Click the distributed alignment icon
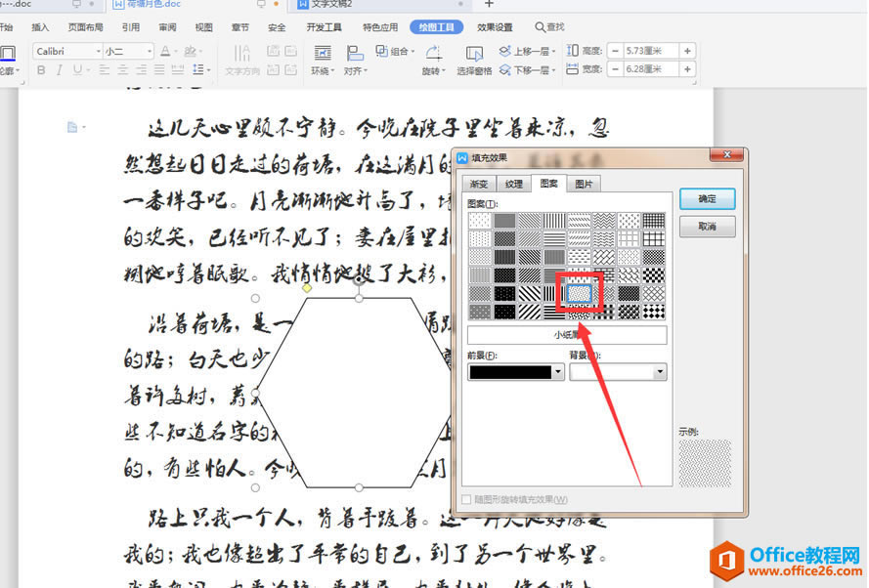The height and width of the screenshot is (588, 869). click(x=177, y=70)
